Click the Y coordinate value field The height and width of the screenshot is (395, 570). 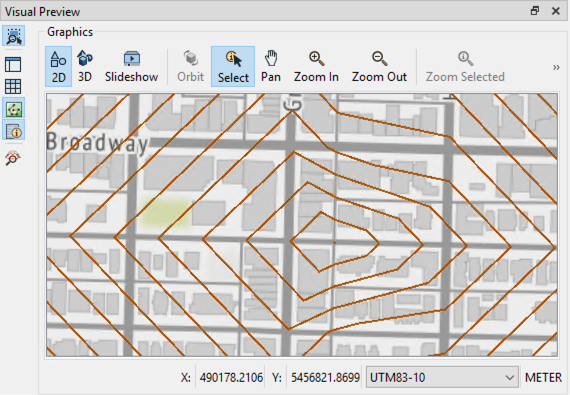pos(325,378)
